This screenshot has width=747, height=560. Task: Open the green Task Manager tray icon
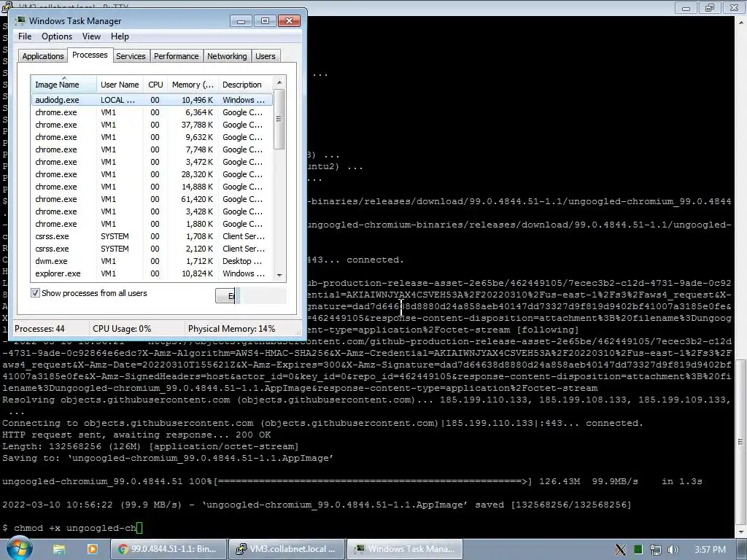[x=638, y=550]
